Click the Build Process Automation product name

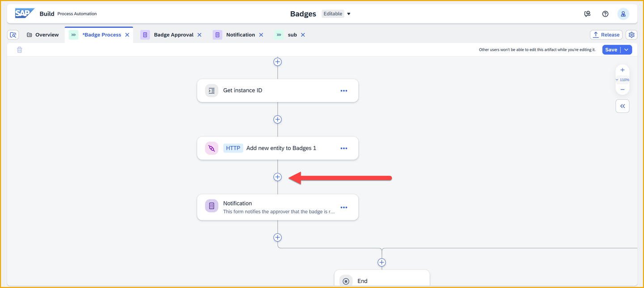click(68, 14)
